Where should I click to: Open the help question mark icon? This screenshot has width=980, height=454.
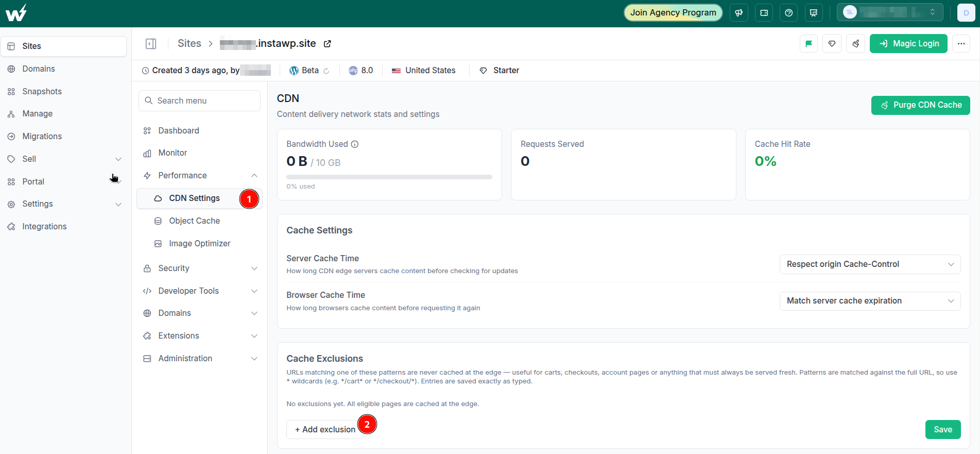[788, 13]
